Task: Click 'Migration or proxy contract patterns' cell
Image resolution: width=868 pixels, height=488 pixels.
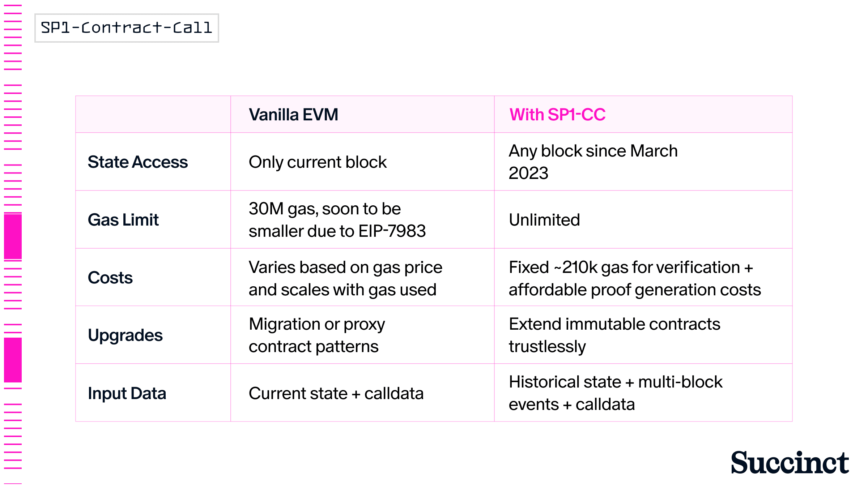Action: [x=317, y=335]
